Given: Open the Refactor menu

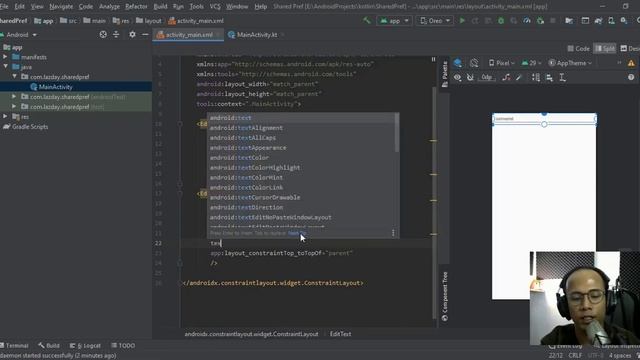Looking at the screenshot, I should [136, 7].
